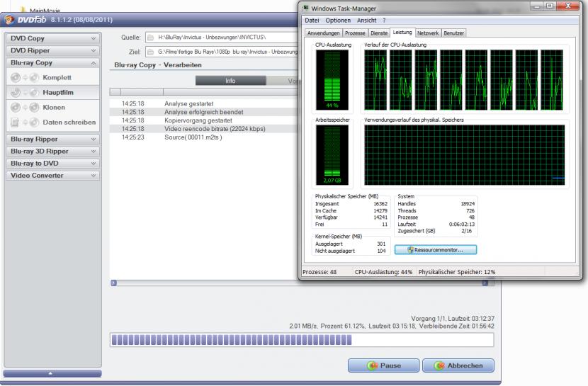The width and height of the screenshot is (588, 386).
Task: Click the Abbrechen button
Action: point(458,365)
